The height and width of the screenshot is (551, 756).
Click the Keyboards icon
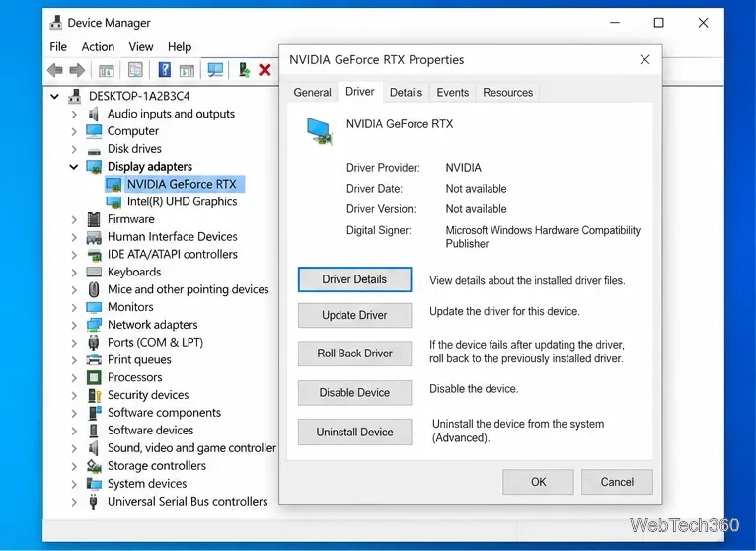pos(94,272)
